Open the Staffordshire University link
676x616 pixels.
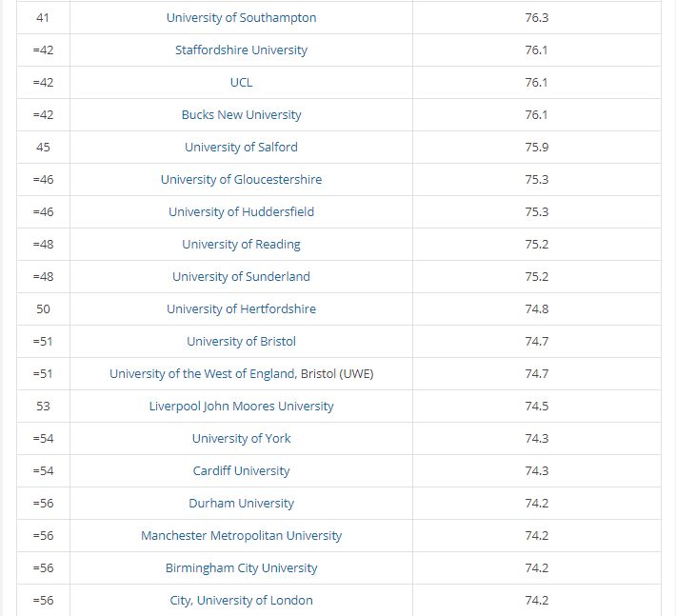(241, 50)
